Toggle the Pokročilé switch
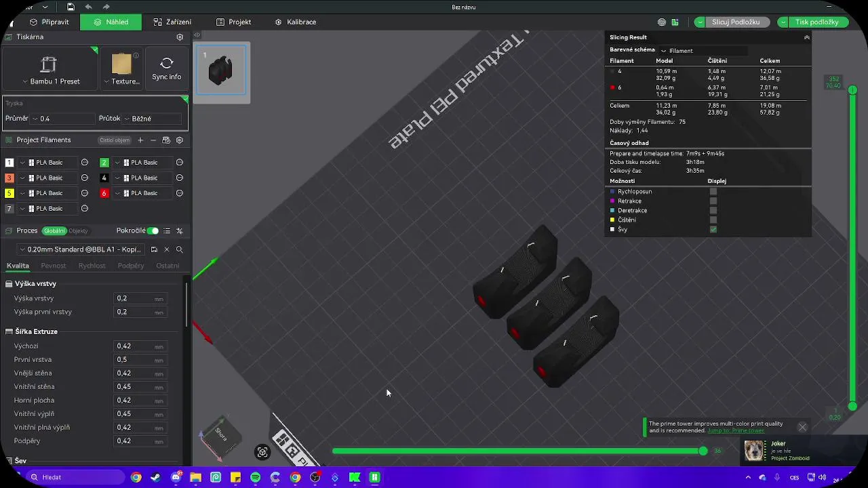 [153, 231]
